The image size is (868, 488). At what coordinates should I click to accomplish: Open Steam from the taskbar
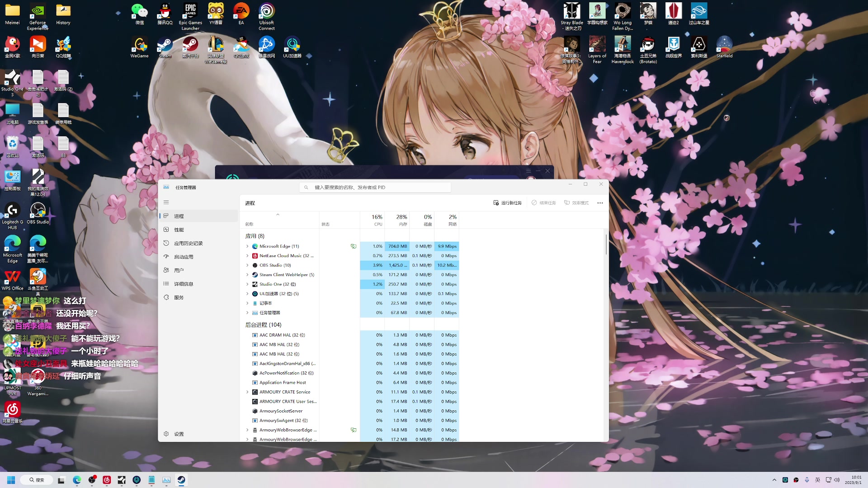pyautogui.click(x=181, y=480)
